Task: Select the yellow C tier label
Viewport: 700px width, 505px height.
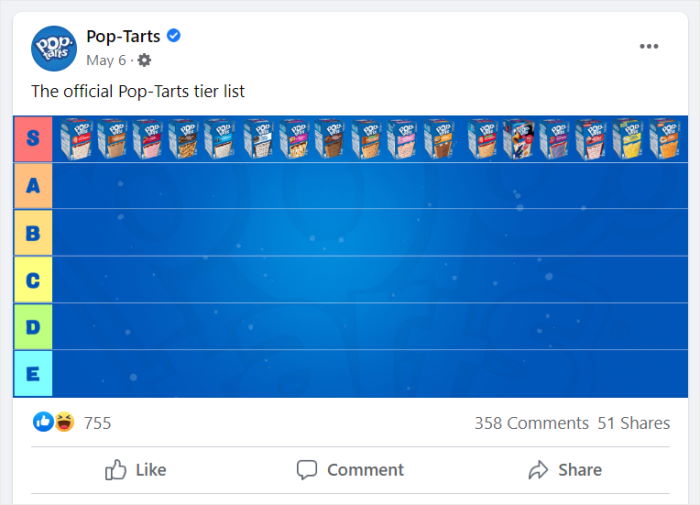Action: pos(32,280)
